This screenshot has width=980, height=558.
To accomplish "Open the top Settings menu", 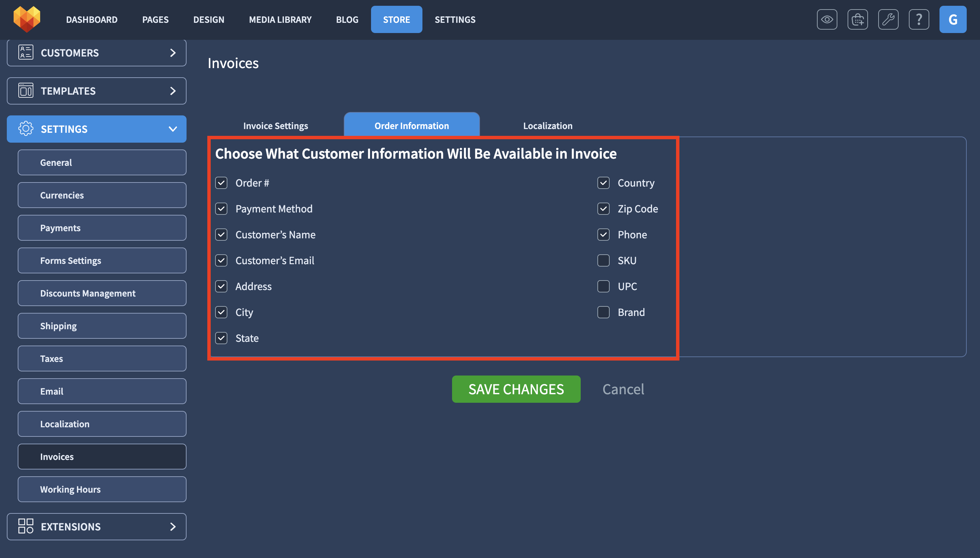I will 455,19.
